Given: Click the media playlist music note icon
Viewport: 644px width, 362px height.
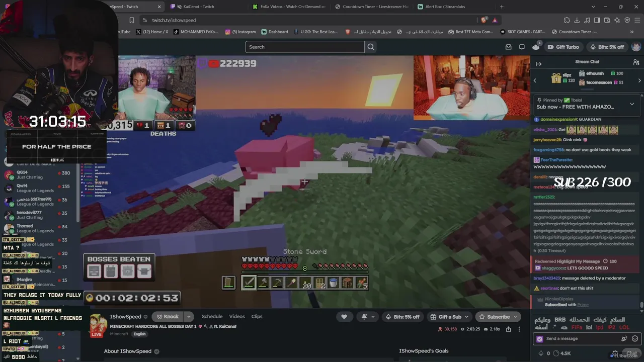Looking at the screenshot, I should (587, 20).
